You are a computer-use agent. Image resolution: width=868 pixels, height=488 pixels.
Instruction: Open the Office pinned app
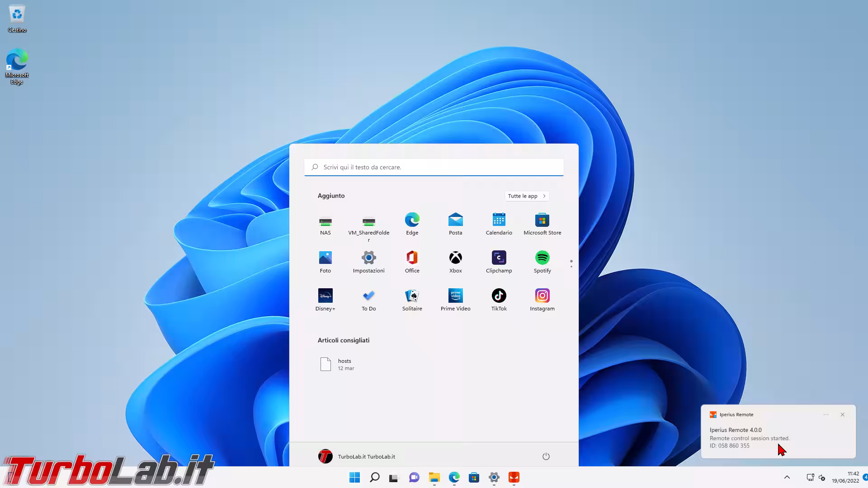click(x=412, y=258)
